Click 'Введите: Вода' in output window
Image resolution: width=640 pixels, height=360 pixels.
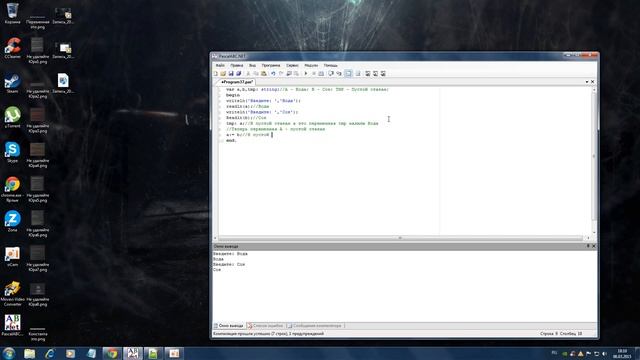tap(230, 254)
